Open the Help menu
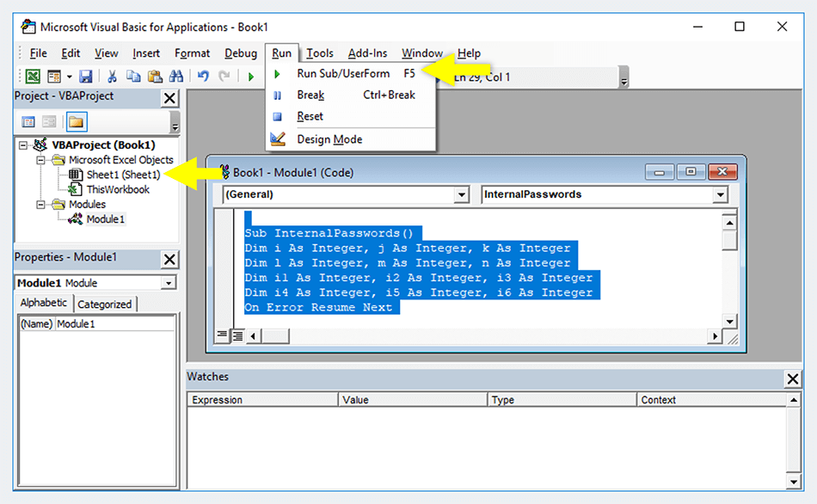817x504 pixels. click(x=469, y=53)
